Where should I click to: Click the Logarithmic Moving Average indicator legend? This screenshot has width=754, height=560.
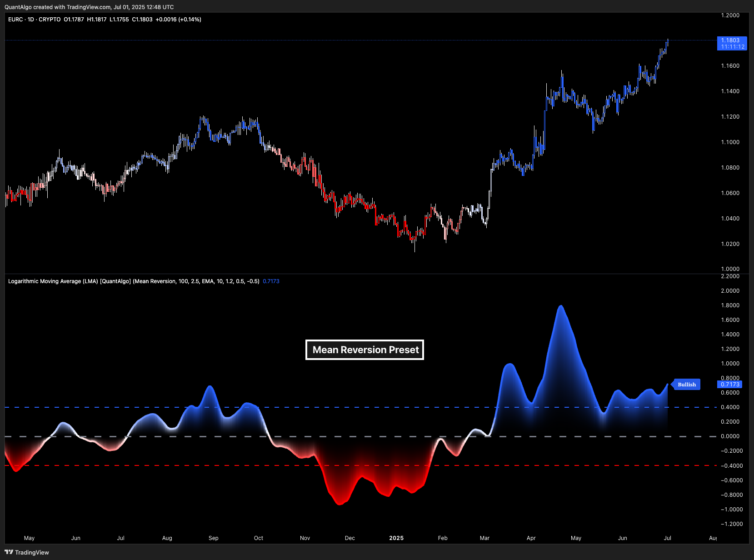tap(134, 281)
